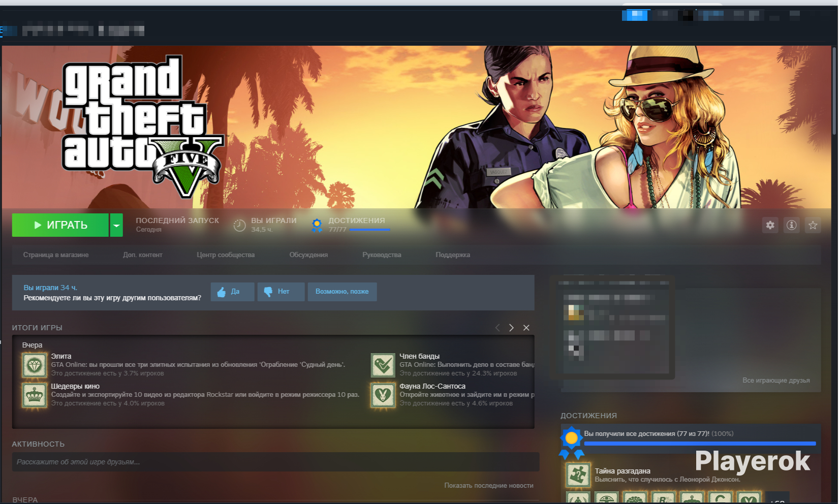Open the Центр сообщества tab

(x=226, y=255)
